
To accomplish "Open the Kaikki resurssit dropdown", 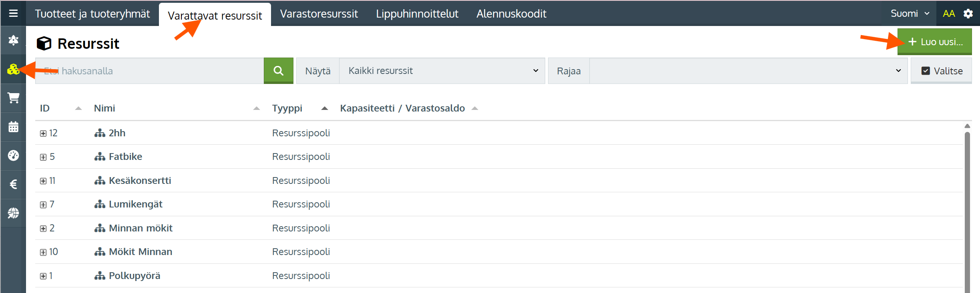I will [442, 71].
